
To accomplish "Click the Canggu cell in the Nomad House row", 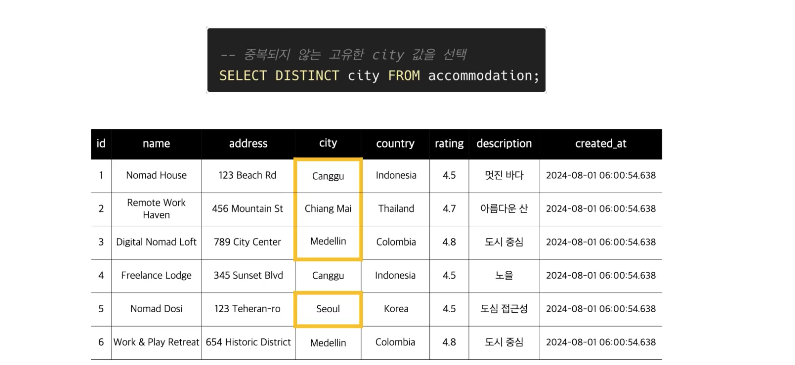I will point(328,176).
